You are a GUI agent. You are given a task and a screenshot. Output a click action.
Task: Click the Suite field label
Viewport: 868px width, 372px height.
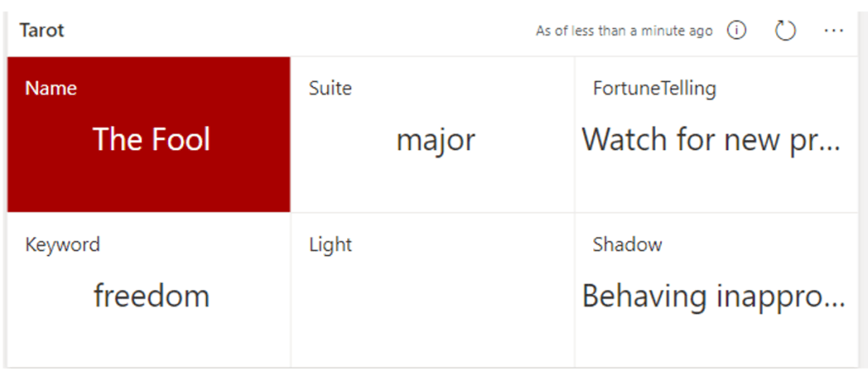(330, 88)
